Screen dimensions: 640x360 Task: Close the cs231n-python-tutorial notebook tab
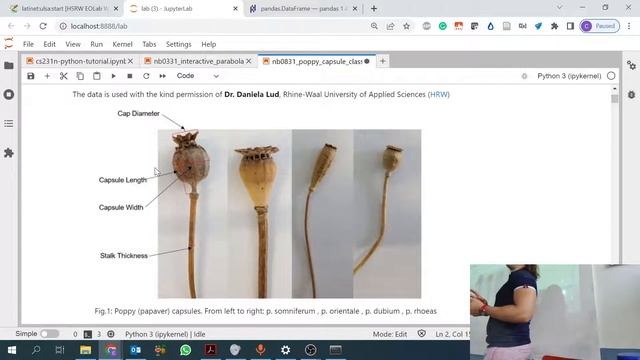click(x=131, y=61)
